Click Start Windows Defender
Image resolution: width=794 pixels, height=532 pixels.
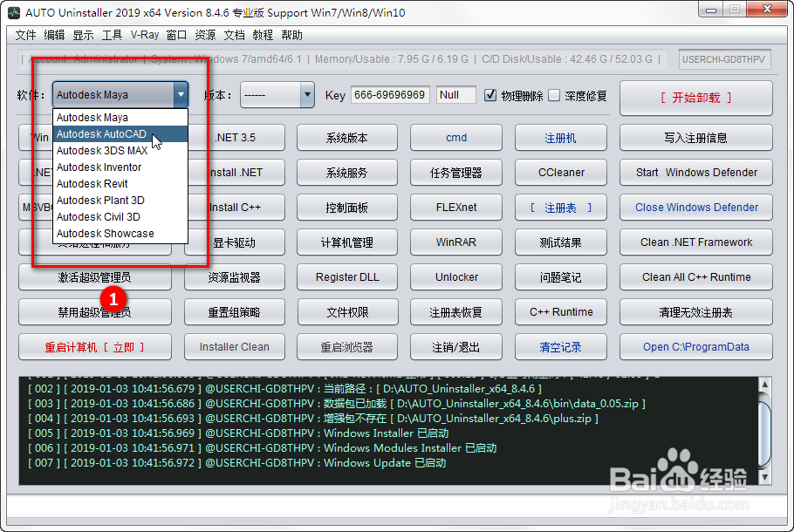point(695,173)
